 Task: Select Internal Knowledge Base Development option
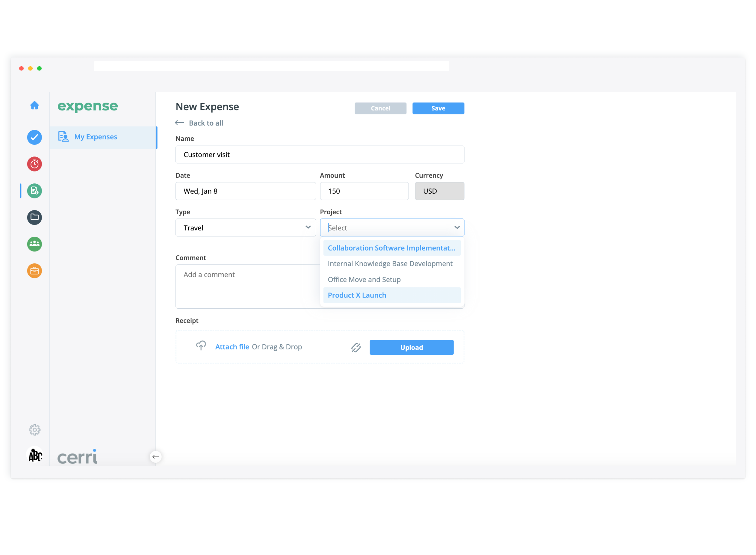[390, 264]
